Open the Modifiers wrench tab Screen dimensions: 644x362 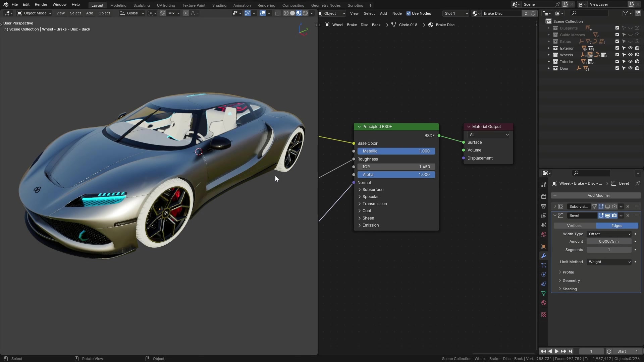tap(544, 256)
